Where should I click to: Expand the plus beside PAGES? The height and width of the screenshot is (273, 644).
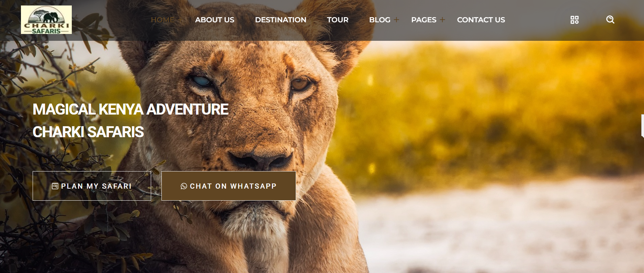[442, 20]
